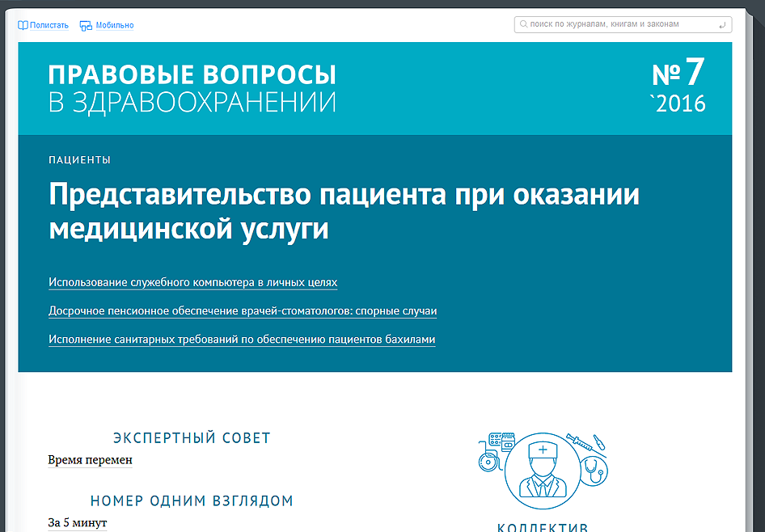This screenshot has width=765, height=532.
Task: Read the dentists' early pension article
Action: click(243, 310)
